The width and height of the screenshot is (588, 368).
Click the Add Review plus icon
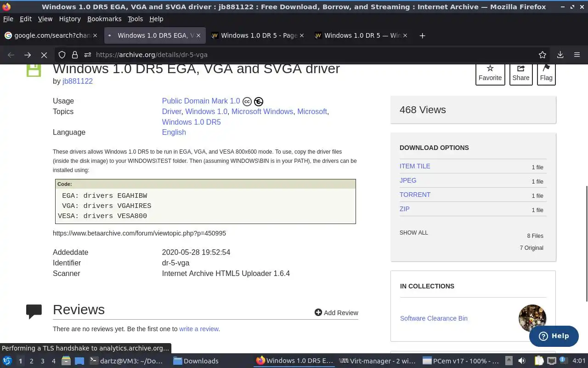(318, 312)
